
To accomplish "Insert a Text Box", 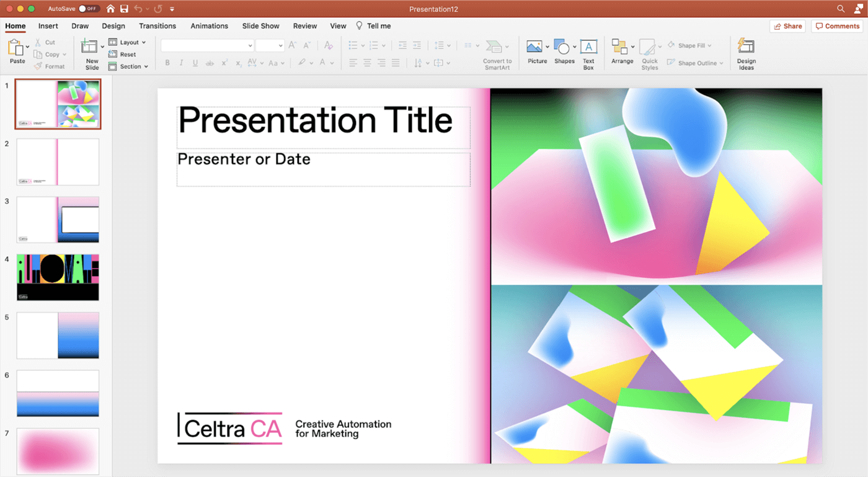I will [x=588, y=47].
